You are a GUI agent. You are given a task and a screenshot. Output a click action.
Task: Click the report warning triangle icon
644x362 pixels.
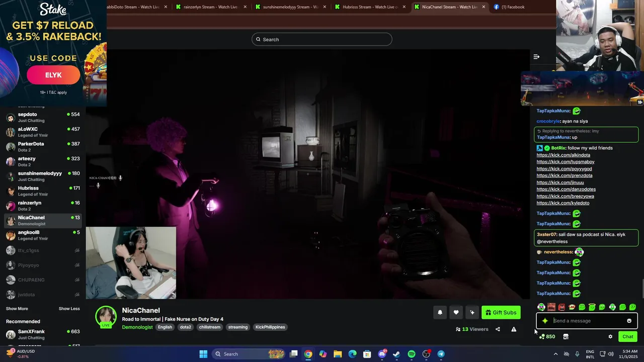click(x=514, y=329)
